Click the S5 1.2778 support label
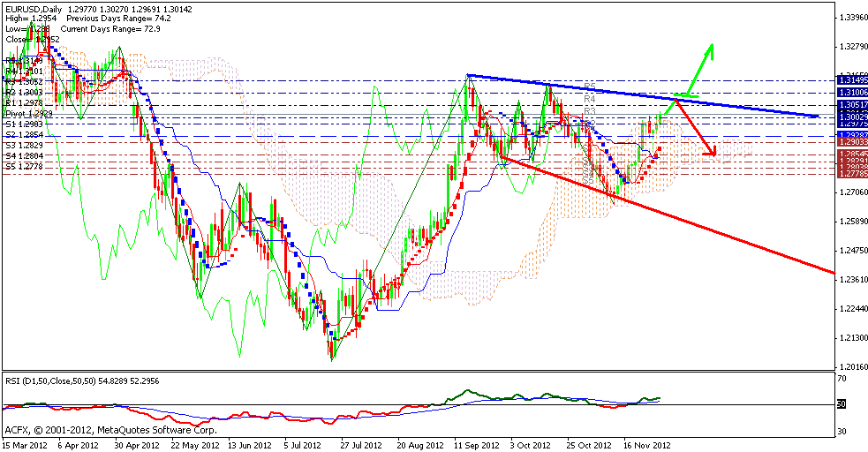The image size is (868, 452). pos(25,166)
